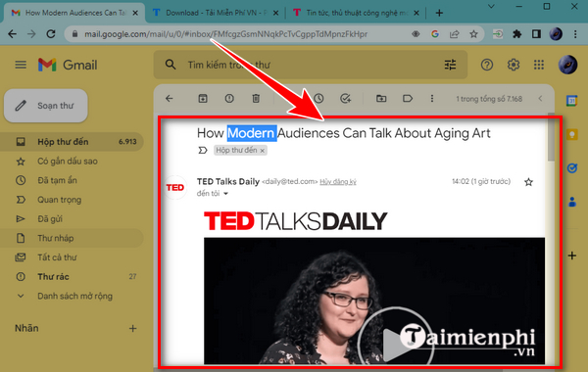
Task: Click the Tìm kiếm trong thư search field
Action: click(x=312, y=65)
